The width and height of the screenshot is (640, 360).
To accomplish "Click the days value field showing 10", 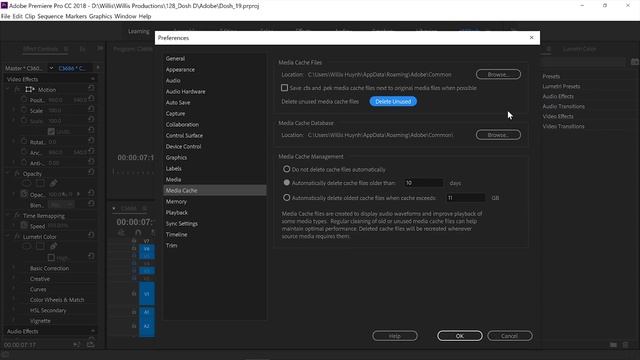I will coord(423,183).
